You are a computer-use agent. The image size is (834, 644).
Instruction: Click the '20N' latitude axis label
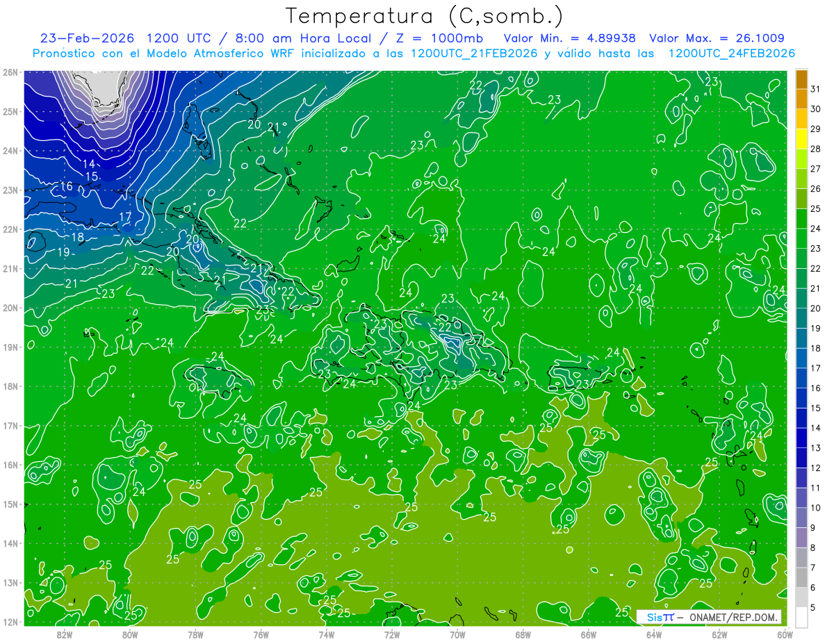coord(10,308)
